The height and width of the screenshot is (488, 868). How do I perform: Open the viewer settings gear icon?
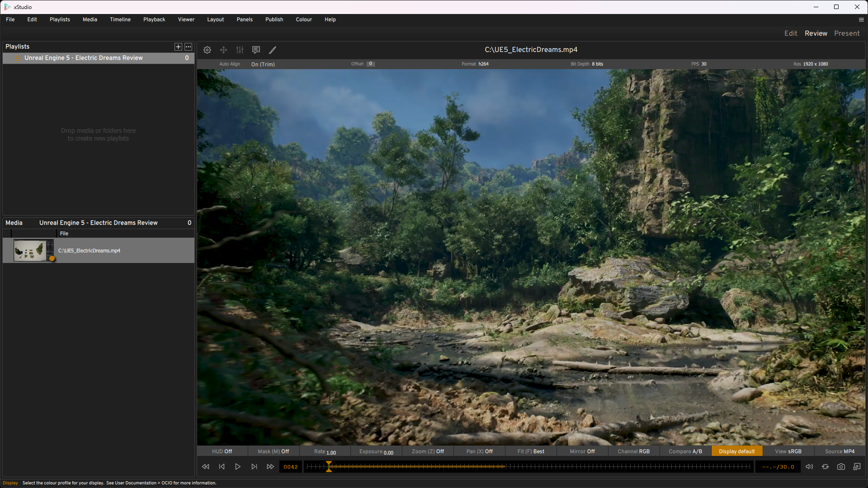207,50
